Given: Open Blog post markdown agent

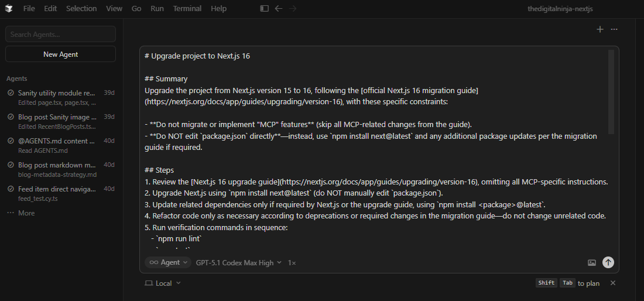Looking at the screenshot, I should [60, 170].
